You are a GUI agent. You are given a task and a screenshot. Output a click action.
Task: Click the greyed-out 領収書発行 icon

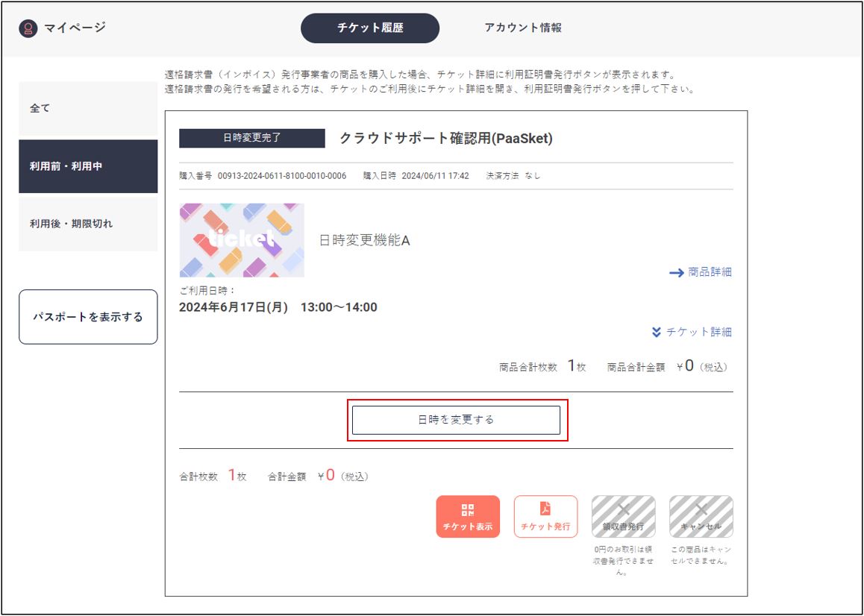[x=623, y=517]
